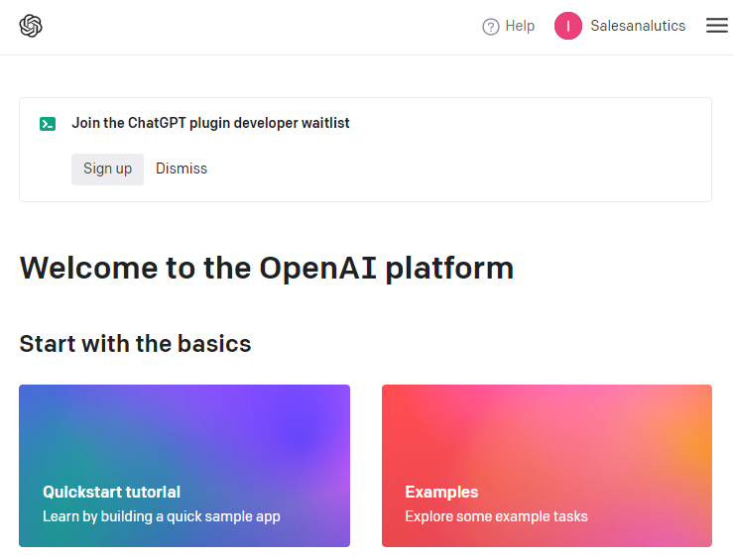The image size is (734, 560).
Task: Click the Welcome to the OpenAI platform heading
Action: pos(266,268)
